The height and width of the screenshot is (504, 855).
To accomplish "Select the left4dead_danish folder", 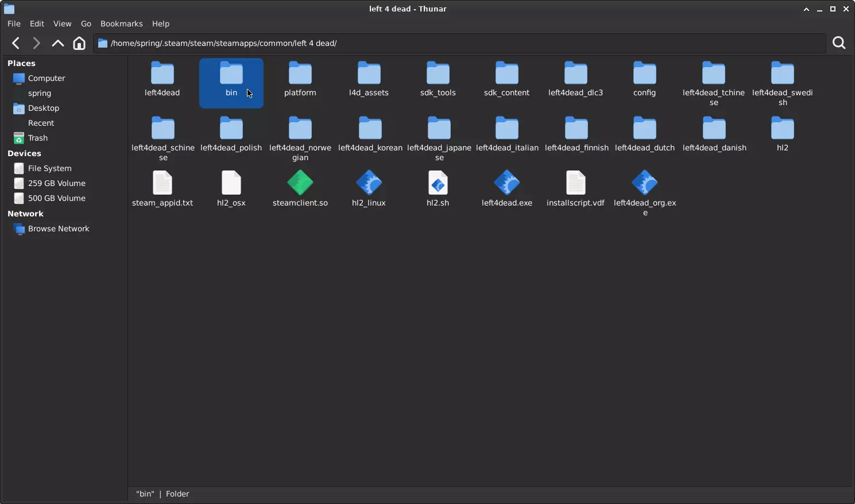I will (x=714, y=134).
